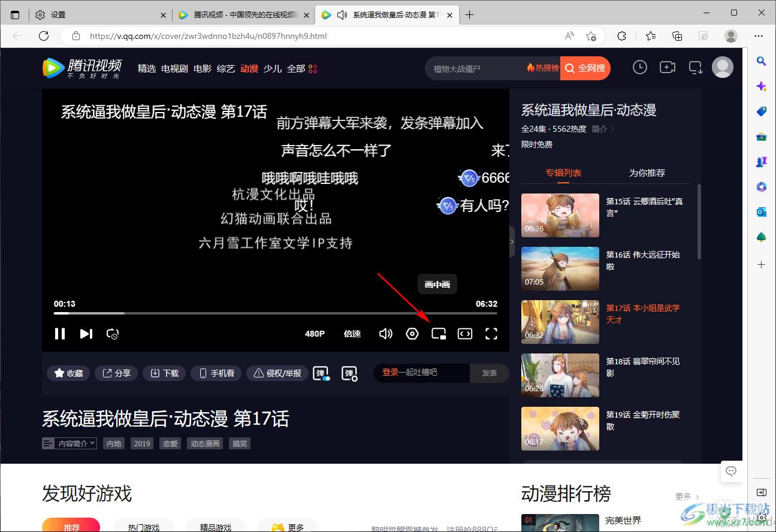This screenshot has width=776, height=532.
Task: Switch to the 为你推荐 tab
Action: point(647,173)
